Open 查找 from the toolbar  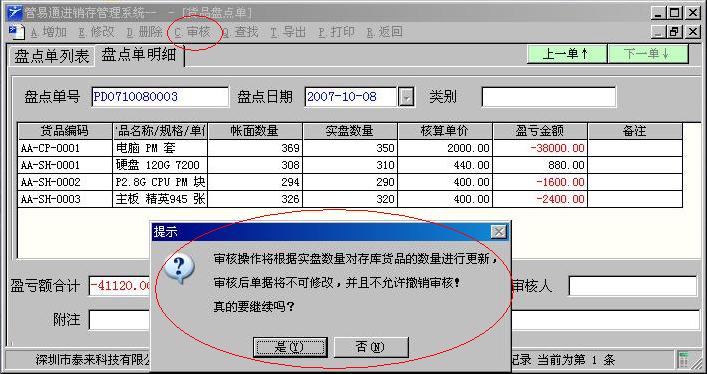241,32
